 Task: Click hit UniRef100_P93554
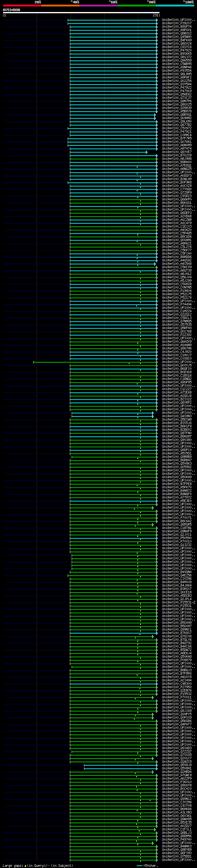pyautogui.click(x=176, y=71)
